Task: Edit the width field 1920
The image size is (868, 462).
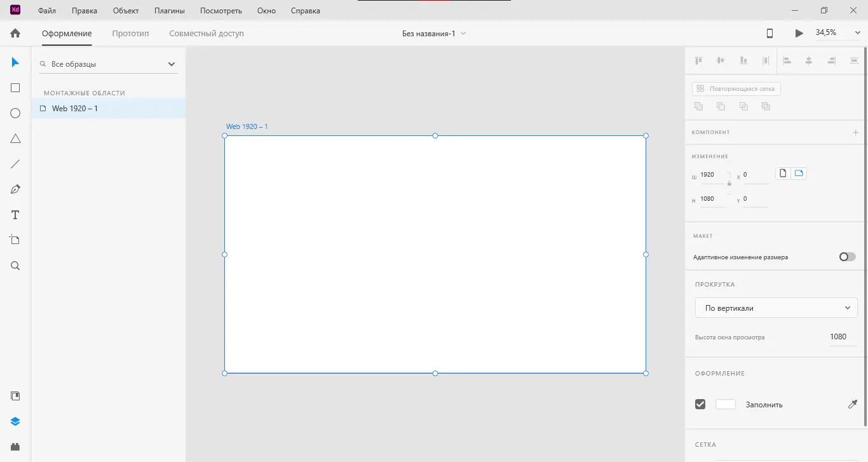Action: coord(712,175)
